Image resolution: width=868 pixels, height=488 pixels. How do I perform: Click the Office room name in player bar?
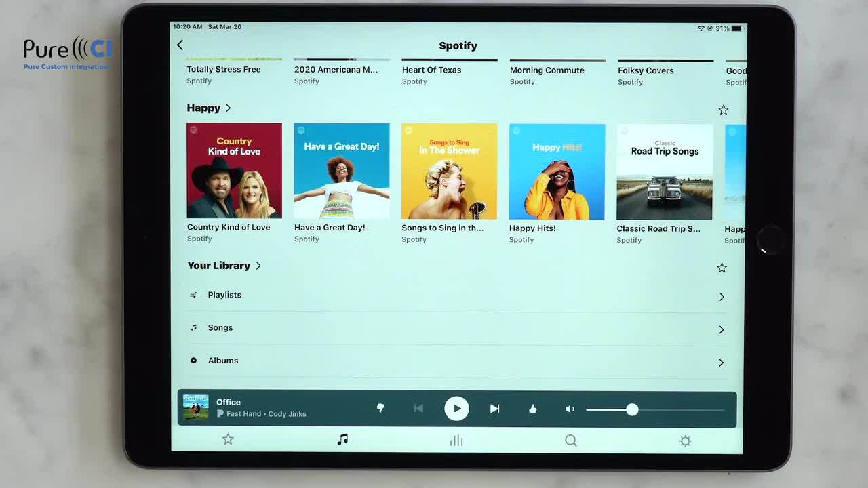229,402
